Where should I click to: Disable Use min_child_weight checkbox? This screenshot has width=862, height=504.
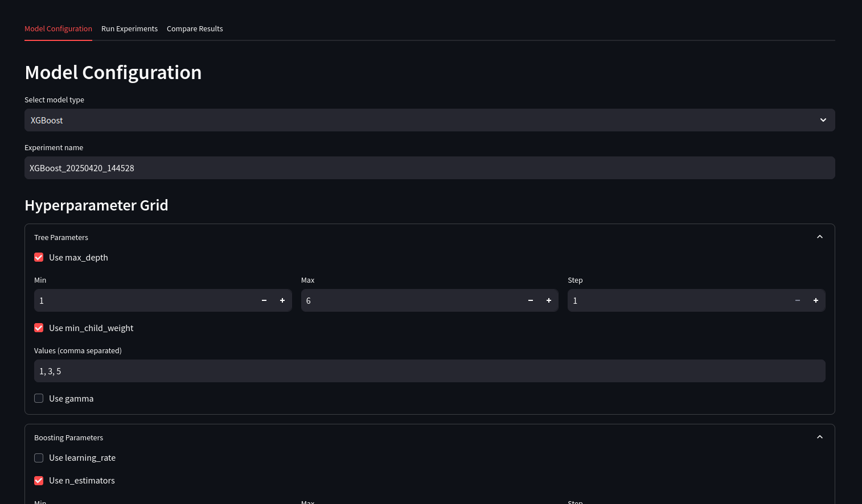(39, 328)
